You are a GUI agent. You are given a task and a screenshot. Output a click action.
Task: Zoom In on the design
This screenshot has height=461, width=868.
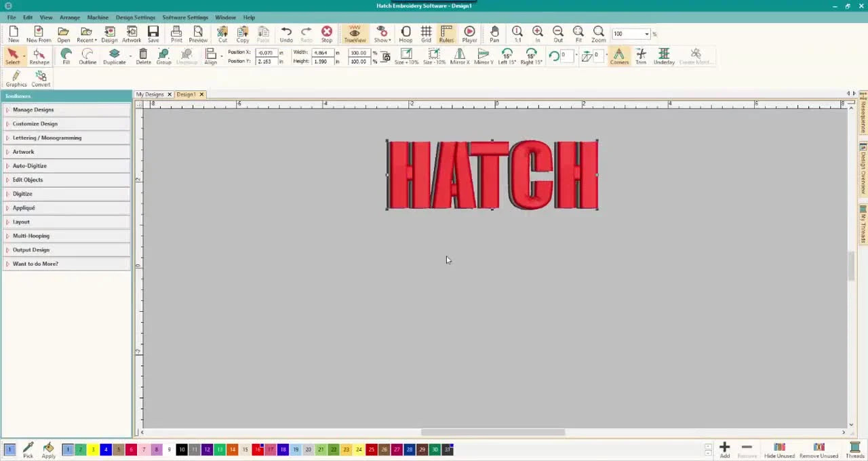(x=538, y=34)
